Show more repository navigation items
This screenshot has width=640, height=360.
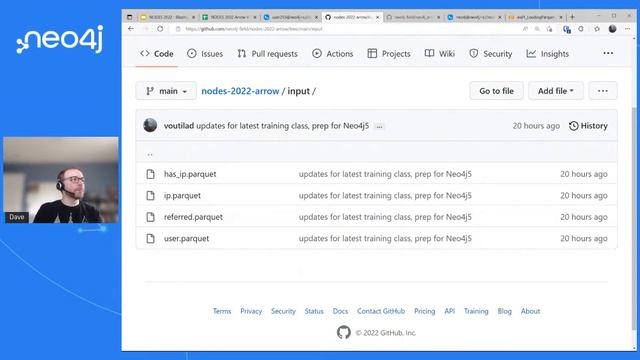(608, 53)
